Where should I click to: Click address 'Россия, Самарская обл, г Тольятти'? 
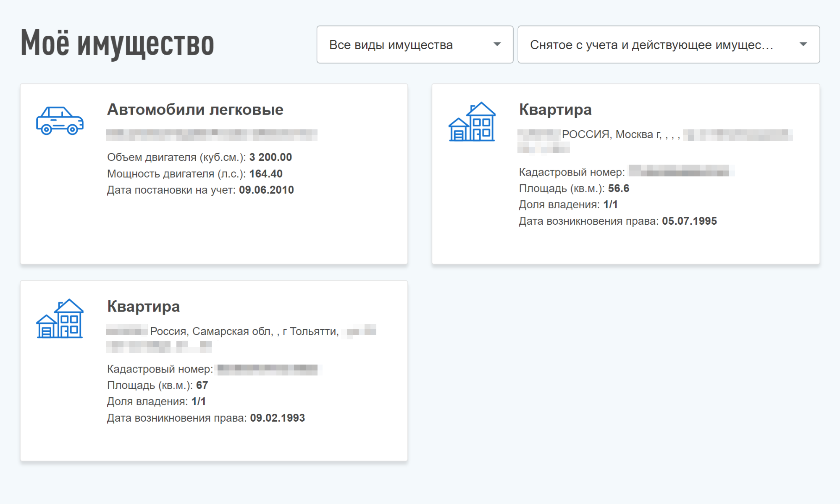click(244, 331)
